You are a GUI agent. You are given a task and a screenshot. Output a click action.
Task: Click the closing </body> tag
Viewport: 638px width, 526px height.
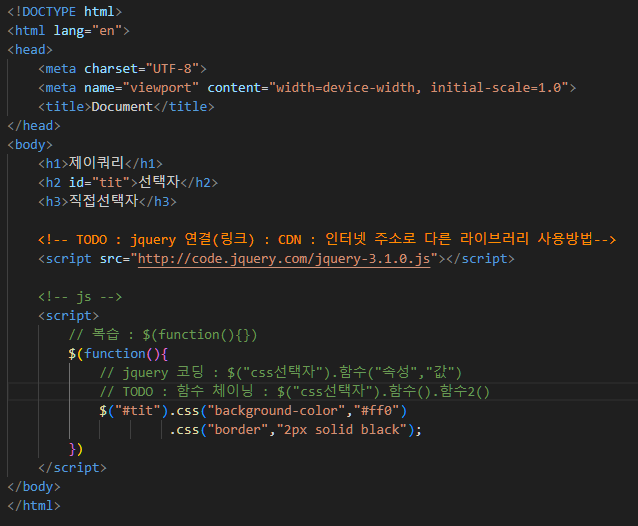pyautogui.click(x=34, y=487)
